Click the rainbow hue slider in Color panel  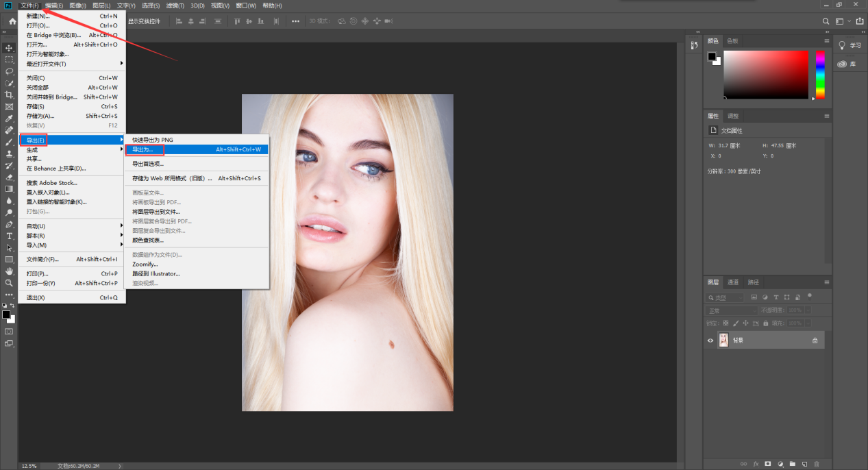pos(820,74)
